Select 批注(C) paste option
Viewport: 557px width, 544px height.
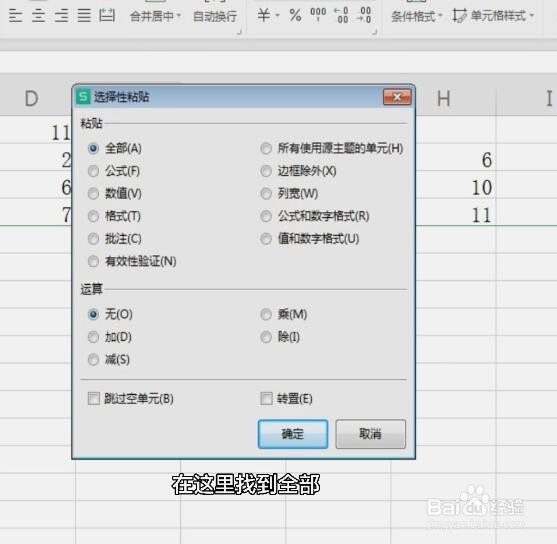point(115,239)
